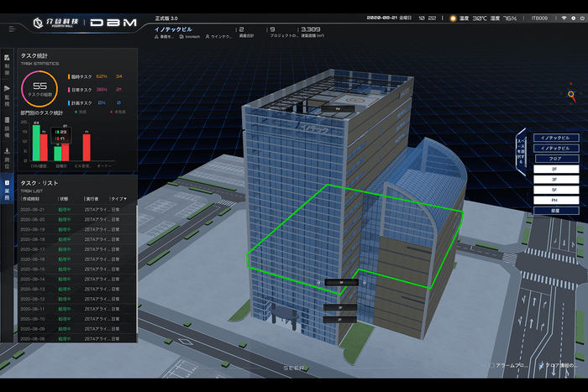Click the task total donut chart
The height and width of the screenshot is (392, 588).
pyautogui.click(x=39, y=86)
